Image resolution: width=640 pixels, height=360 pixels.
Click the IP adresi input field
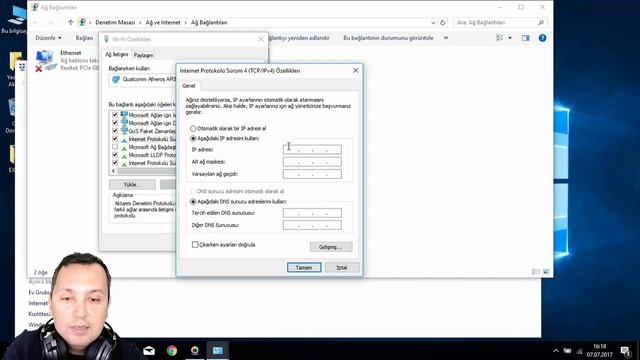pos(312,149)
